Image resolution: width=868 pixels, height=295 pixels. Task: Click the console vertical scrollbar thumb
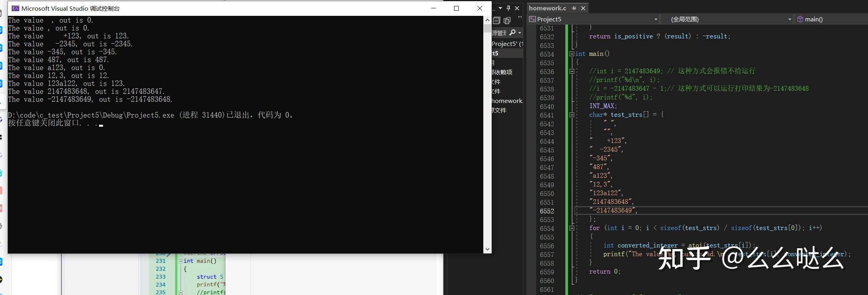pyautogui.click(x=487, y=28)
